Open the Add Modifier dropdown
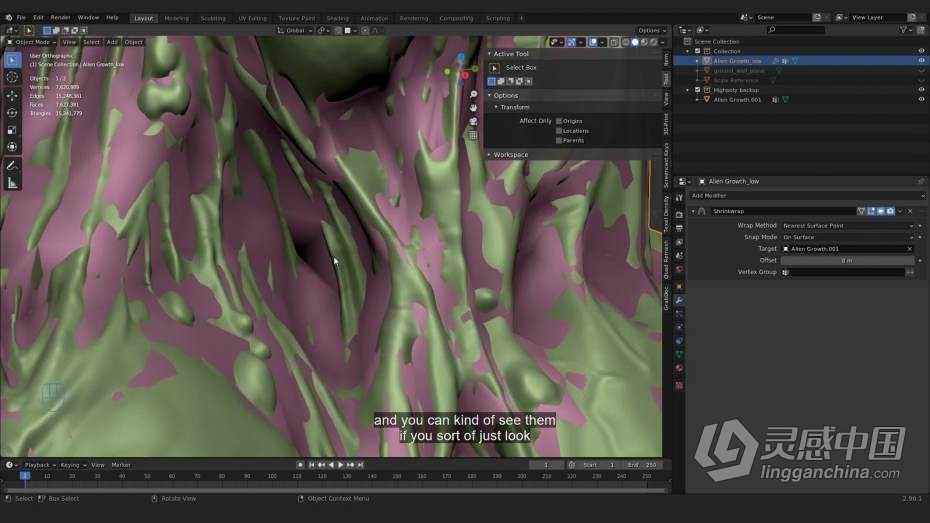Viewport: 930px width, 523px height. click(807, 196)
